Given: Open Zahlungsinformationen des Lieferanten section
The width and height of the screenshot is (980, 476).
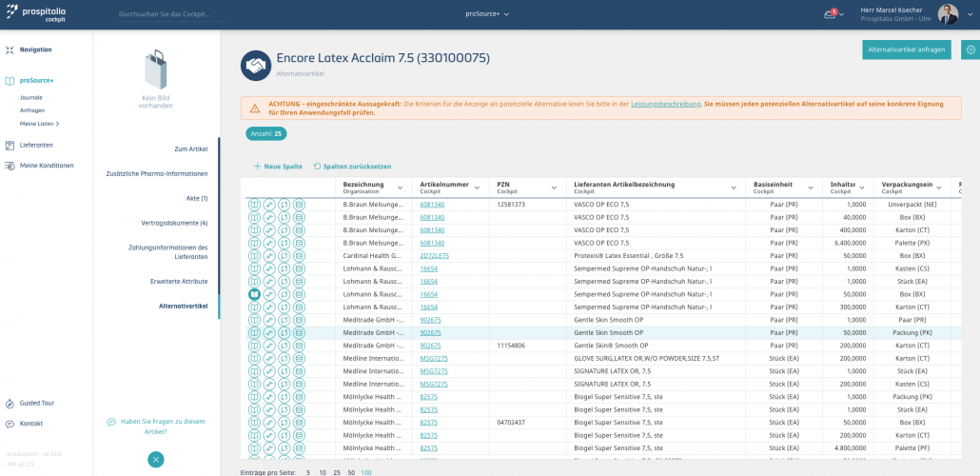Looking at the screenshot, I should click(x=168, y=252).
